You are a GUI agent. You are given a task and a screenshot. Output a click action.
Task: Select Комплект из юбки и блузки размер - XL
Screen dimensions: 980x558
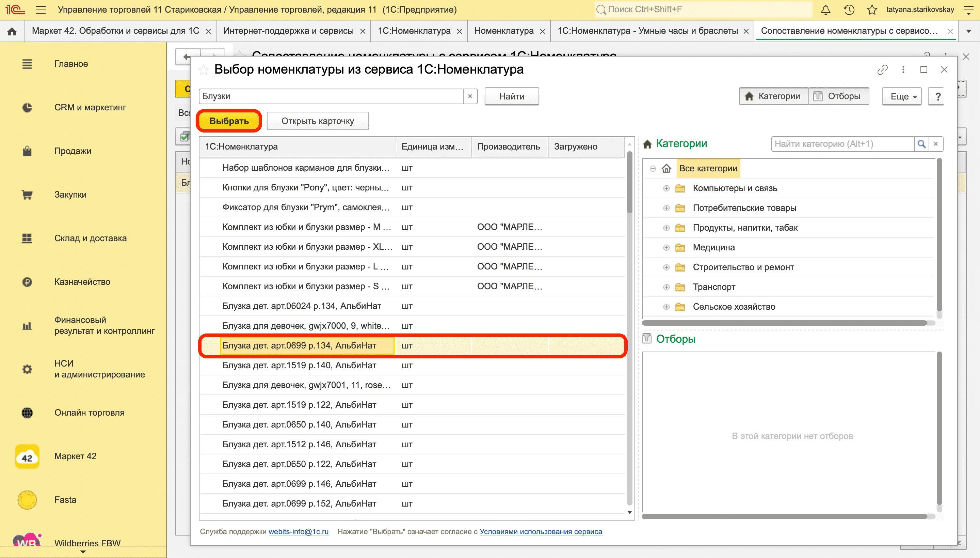click(412, 247)
